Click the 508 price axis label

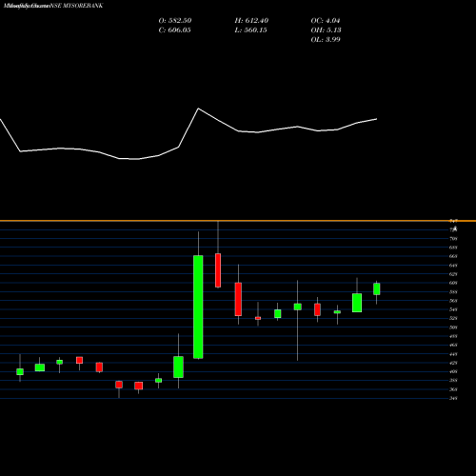click(453, 327)
